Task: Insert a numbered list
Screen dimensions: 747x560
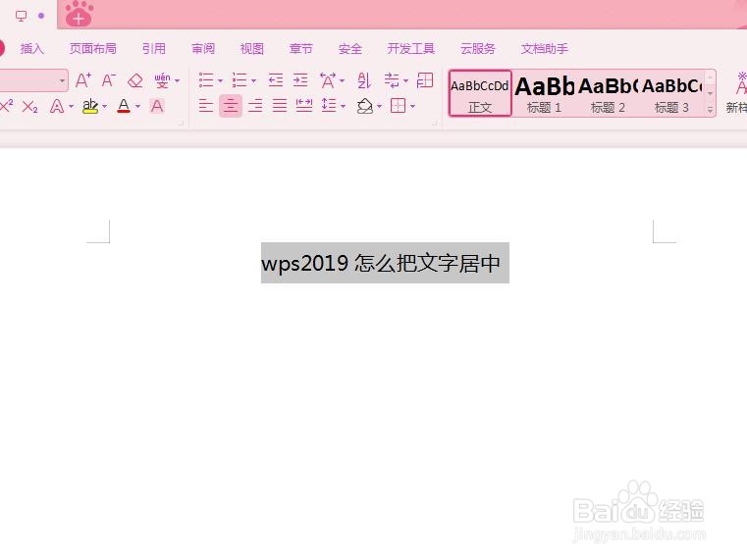Action: 240,80
